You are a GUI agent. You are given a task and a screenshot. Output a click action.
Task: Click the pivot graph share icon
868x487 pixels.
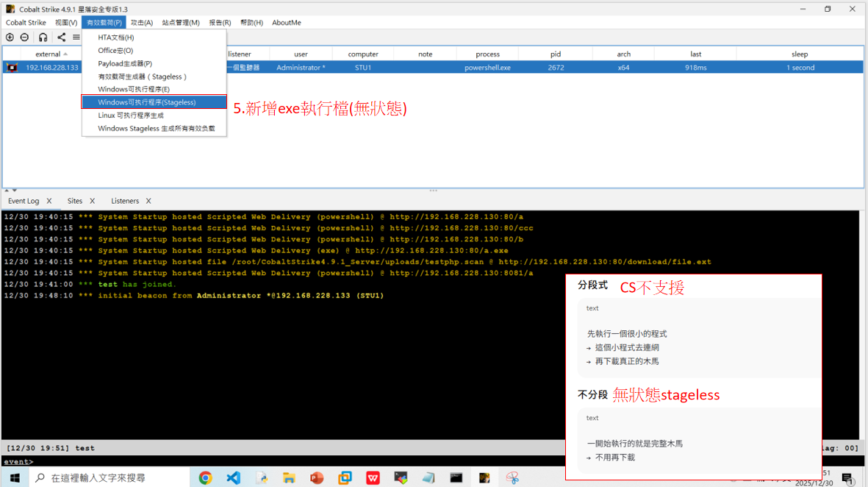point(62,37)
